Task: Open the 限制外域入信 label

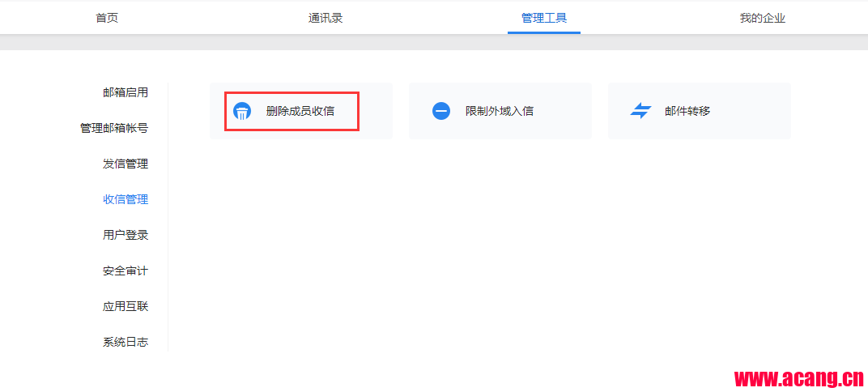Action: coord(500,111)
